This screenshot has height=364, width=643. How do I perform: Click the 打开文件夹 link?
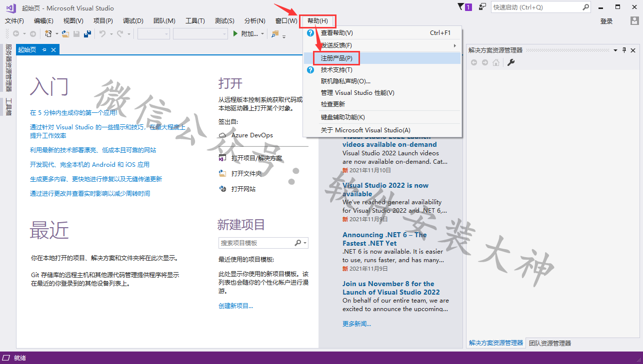pyautogui.click(x=246, y=173)
